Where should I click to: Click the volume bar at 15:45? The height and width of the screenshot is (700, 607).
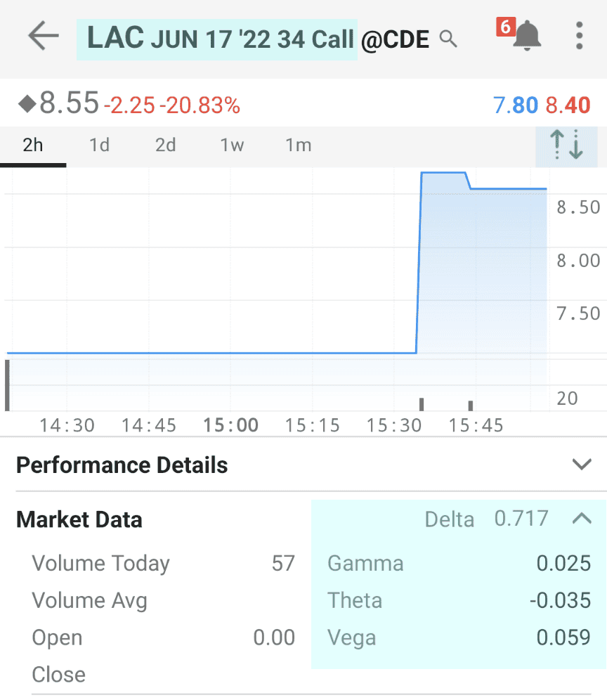[471, 406]
